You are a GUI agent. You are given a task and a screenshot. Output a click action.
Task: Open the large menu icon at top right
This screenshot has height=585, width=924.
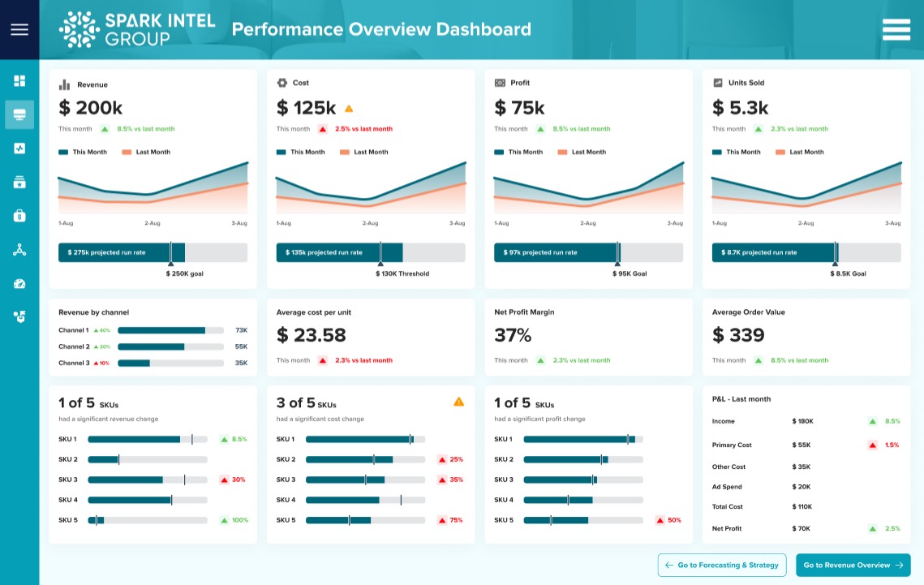(x=896, y=29)
